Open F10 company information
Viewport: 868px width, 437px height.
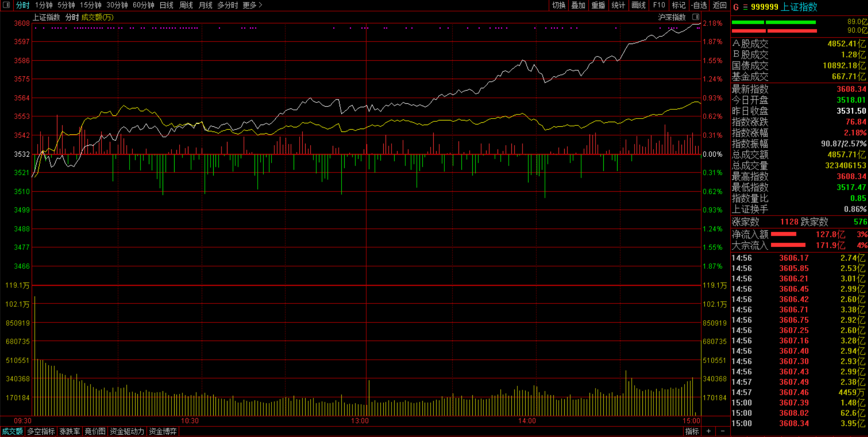tap(658, 5)
